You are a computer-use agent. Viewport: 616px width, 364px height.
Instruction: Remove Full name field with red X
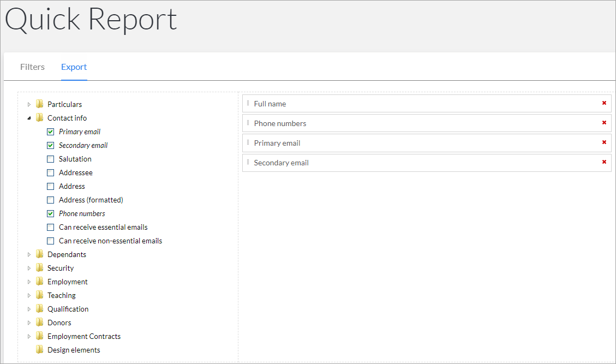(604, 103)
